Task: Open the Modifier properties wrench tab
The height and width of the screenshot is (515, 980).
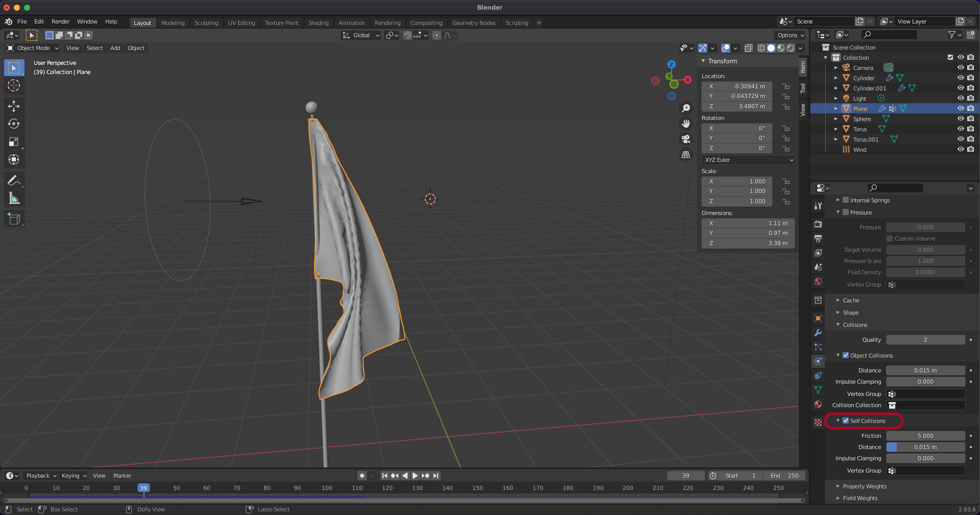Action: pos(818,333)
